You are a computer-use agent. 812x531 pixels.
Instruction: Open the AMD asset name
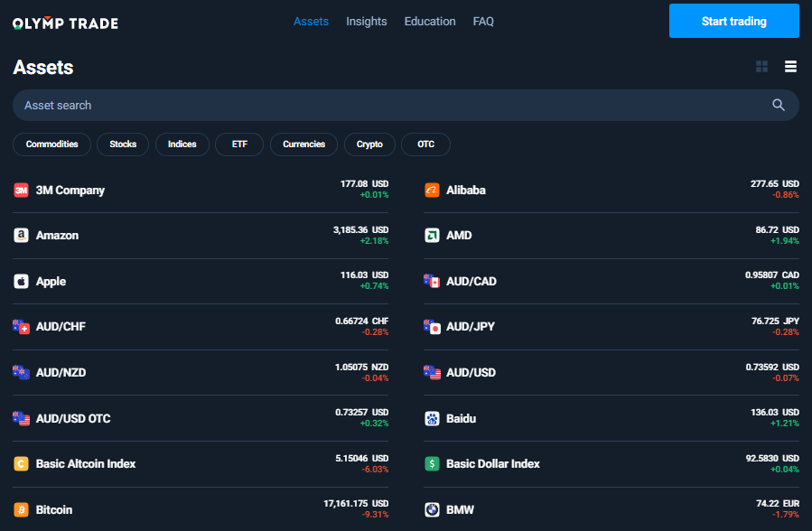pyautogui.click(x=459, y=236)
